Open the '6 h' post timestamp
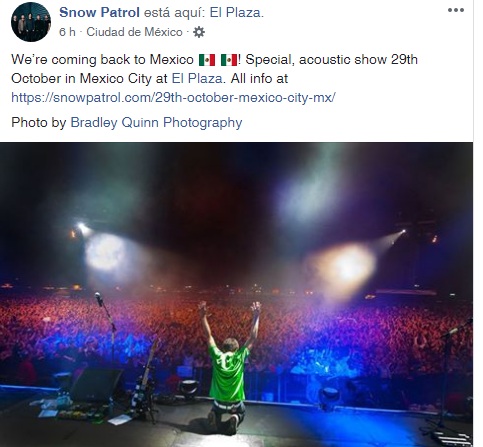This screenshot has height=447, width=483. 67,32
